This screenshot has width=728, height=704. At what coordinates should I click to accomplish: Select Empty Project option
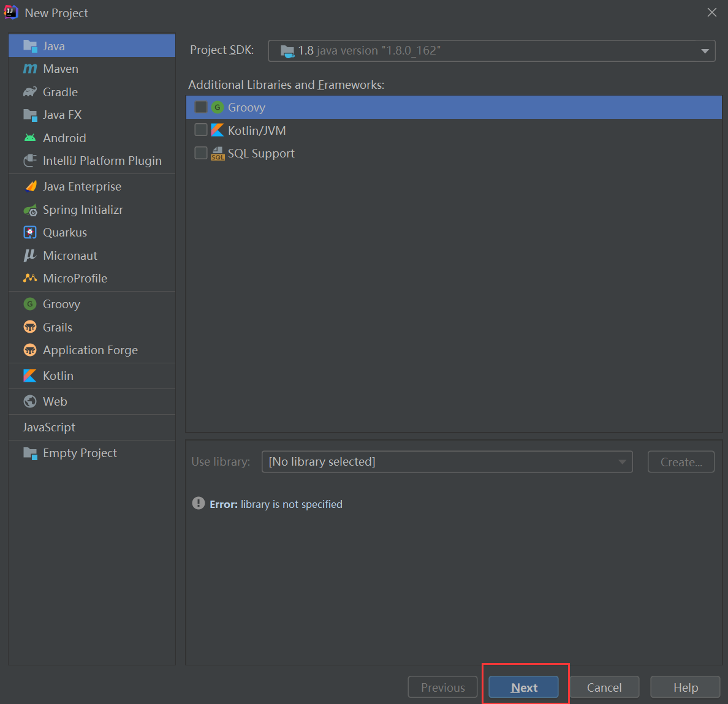pos(92,453)
